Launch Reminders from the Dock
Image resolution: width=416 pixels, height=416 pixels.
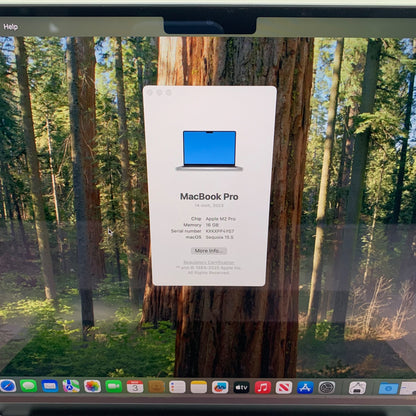[177, 387]
